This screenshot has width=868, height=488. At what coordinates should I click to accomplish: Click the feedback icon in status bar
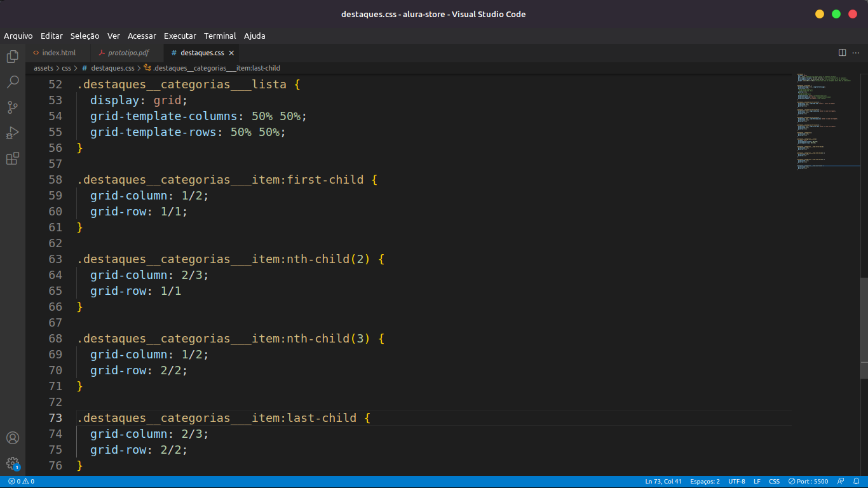pyautogui.click(x=841, y=482)
